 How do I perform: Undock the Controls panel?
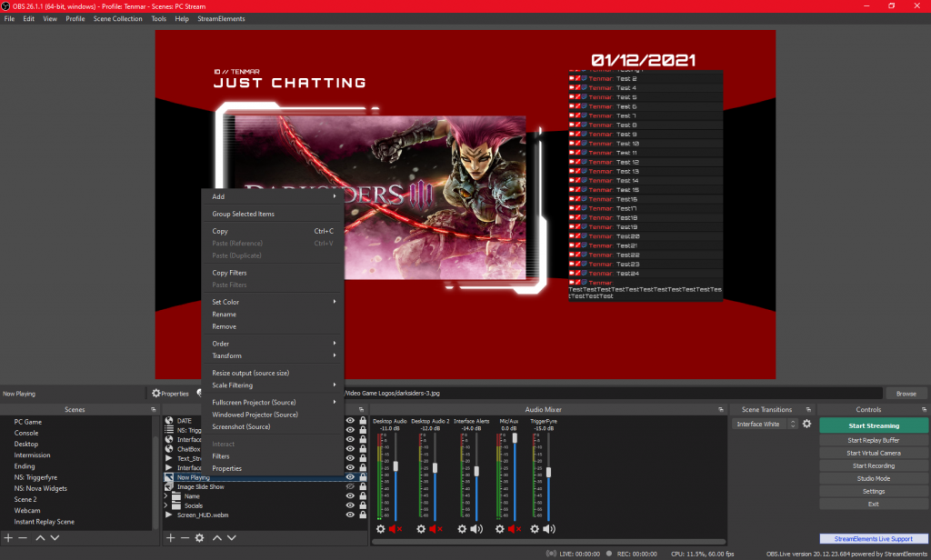click(924, 410)
